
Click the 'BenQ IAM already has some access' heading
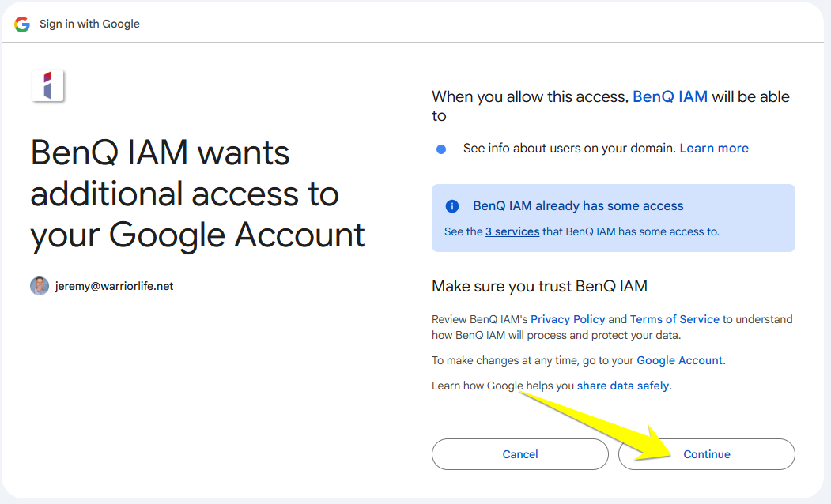tap(578, 206)
